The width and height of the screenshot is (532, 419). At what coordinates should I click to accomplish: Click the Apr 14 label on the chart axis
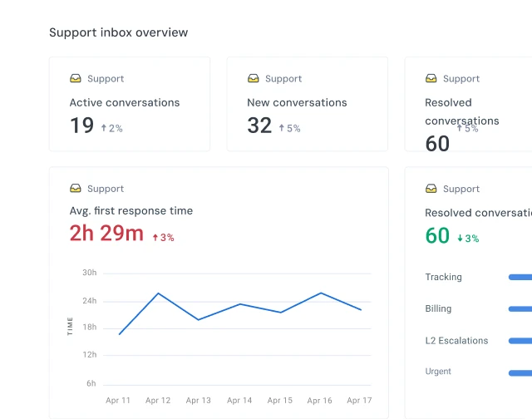pyautogui.click(x=239, y=401)
